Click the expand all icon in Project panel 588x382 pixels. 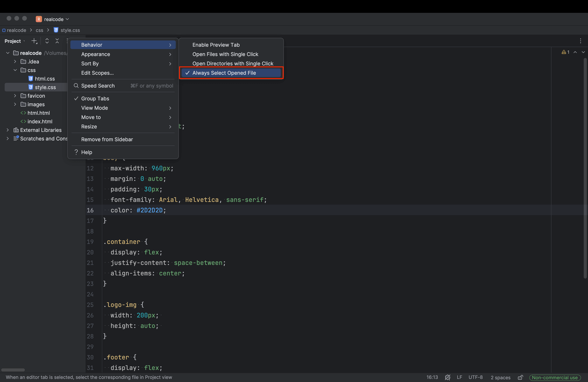coord(47,41)
